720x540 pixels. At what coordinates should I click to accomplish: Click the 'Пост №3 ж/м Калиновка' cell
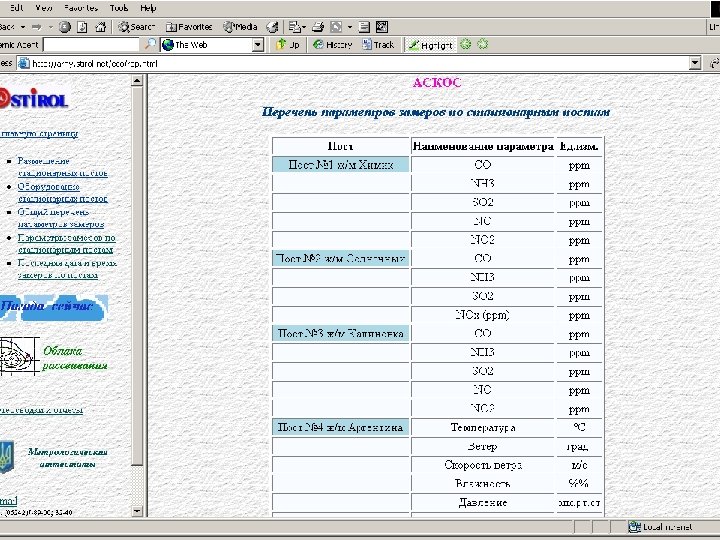pyautogui.click(x=341, y=333)
